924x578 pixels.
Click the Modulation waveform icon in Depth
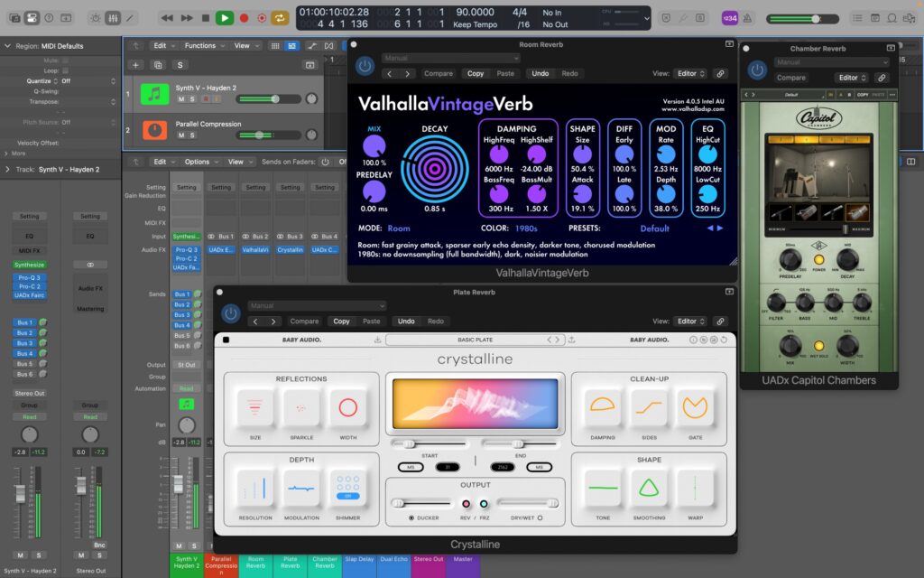pyautogui.click(x=300, y=489)
